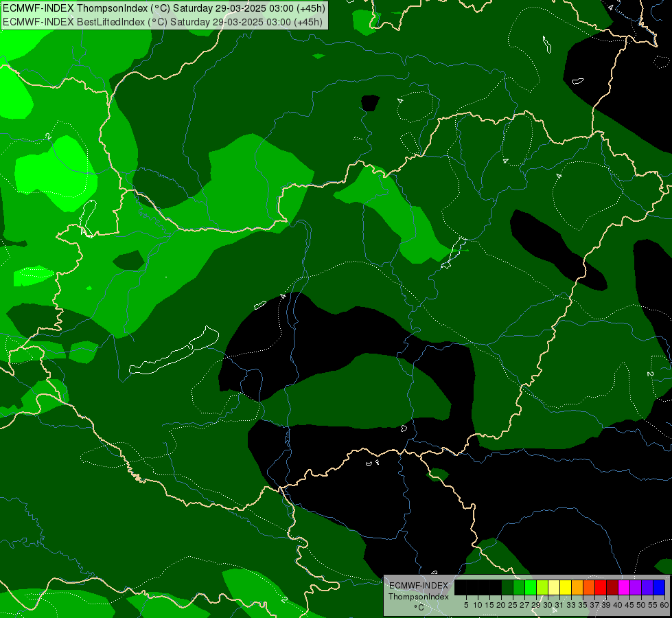Image resolution: width=672 pixels, height=618 pixels.
Task: Click the legend tick value 45
Action: [x=629, y=605]
